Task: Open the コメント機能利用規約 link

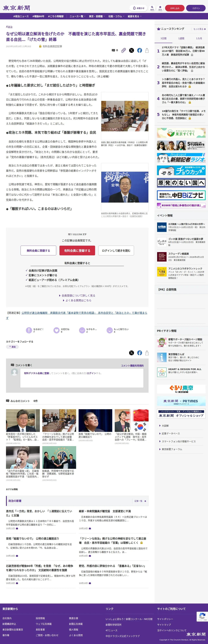Action: click(x=132, y=365)
